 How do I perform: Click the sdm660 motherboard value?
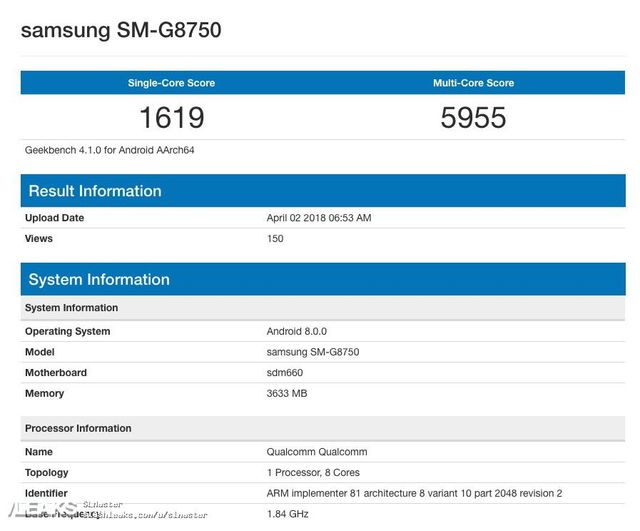(286, 373)
